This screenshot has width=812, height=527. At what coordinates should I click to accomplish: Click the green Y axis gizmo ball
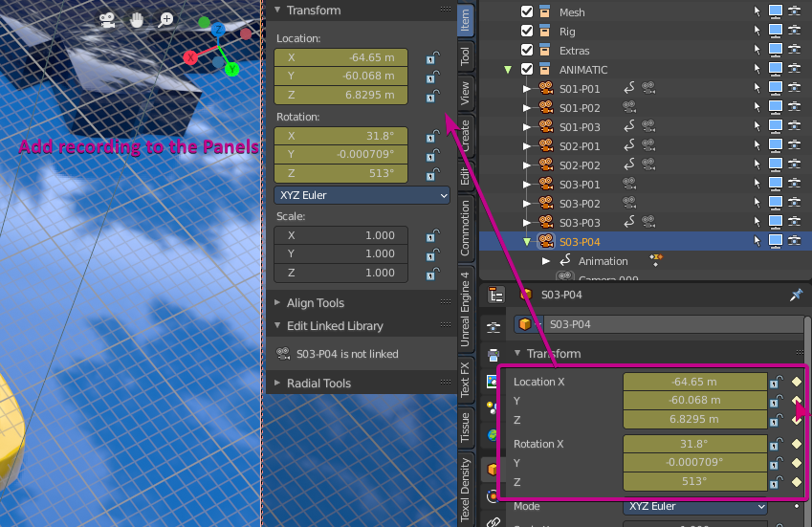232,69
